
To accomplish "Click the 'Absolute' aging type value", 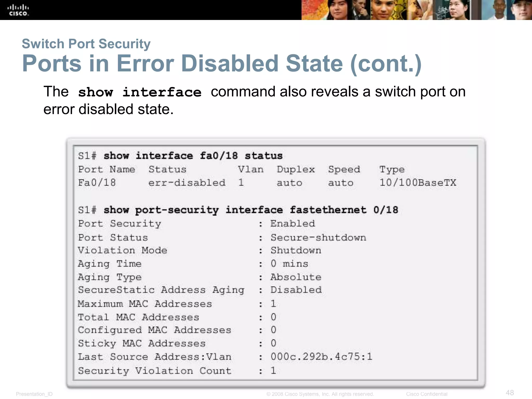I will [296, 277].
